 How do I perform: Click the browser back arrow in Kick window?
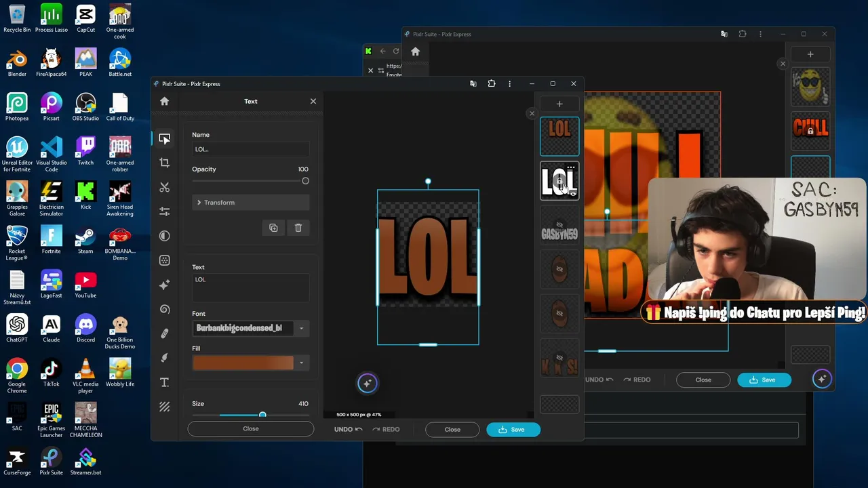click(382, 51)
